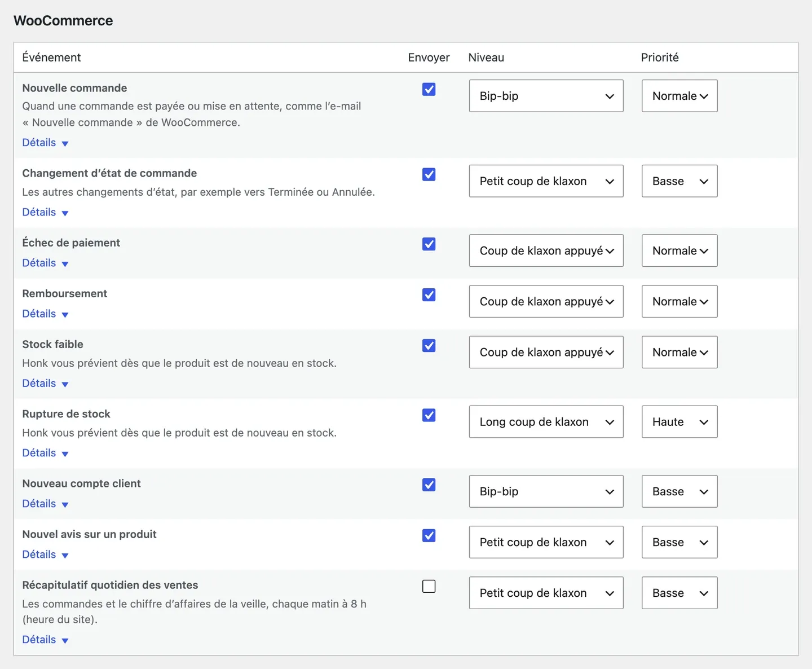
Task: Expand Détails under Nouvelle commande
Action: [x=45, y=143]
